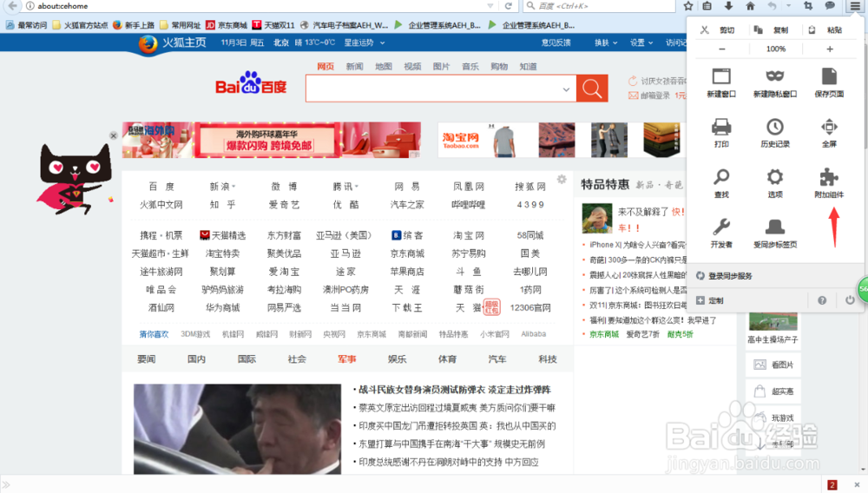Open the 京东商城 bookmark
The width and height of the screenshot is (868, 493).
click(x=227, y=25)
